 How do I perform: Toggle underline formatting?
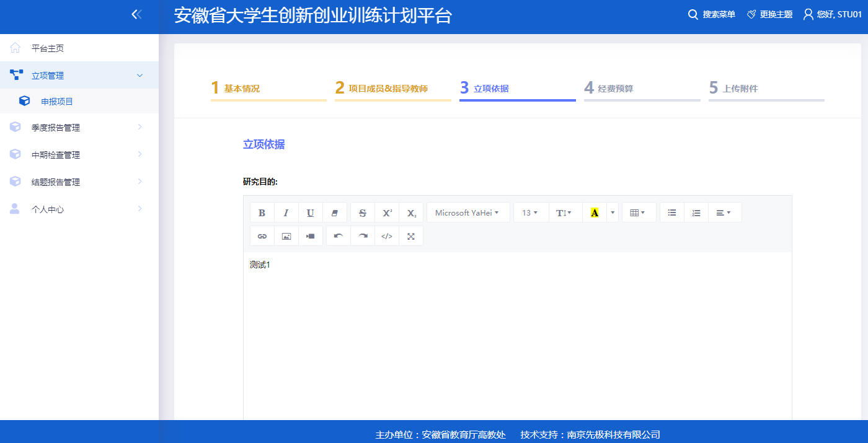click(x=310, y=213)
